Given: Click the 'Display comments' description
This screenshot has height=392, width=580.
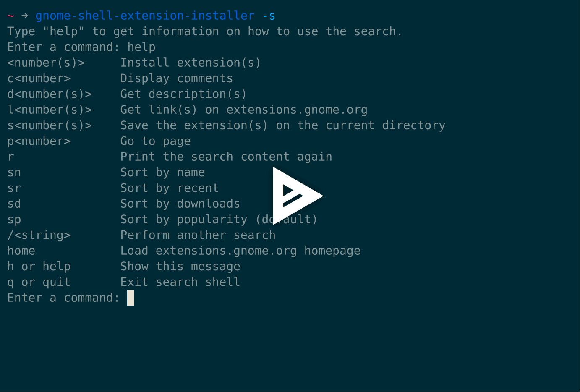Looking at the screenshot, I should (177, 78).
